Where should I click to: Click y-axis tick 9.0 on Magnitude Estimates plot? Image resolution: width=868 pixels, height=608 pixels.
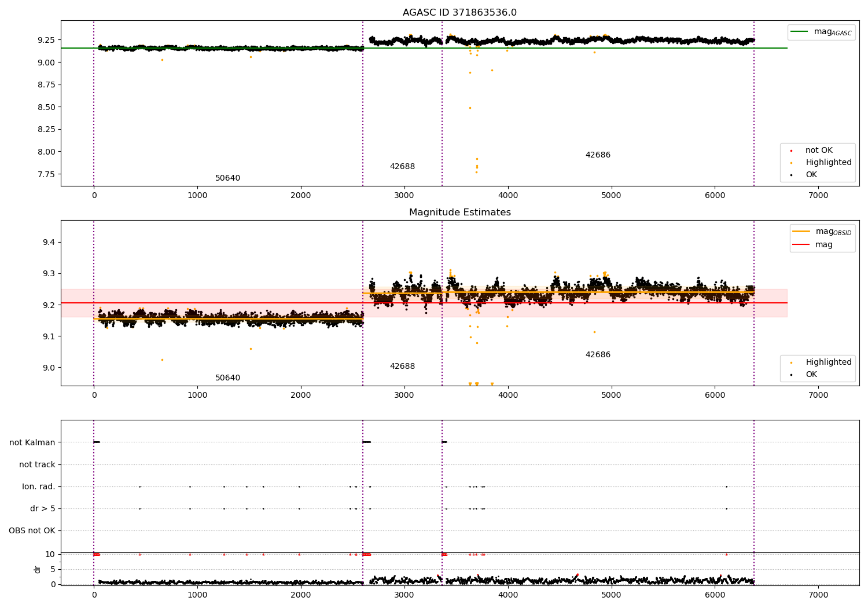click(49, 368)
